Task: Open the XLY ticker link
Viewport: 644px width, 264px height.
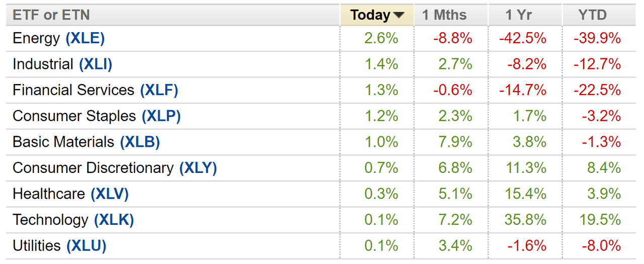Action: [198, 168]
